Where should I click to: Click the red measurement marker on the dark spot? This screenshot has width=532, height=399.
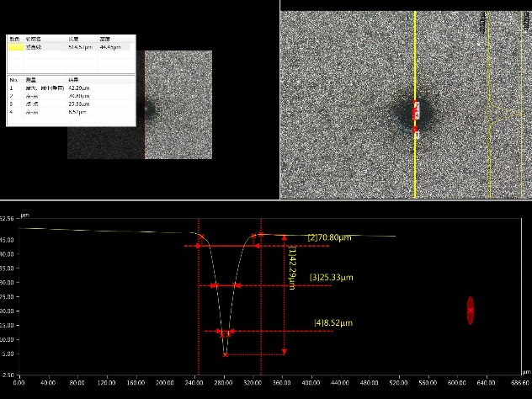(416, 110)
